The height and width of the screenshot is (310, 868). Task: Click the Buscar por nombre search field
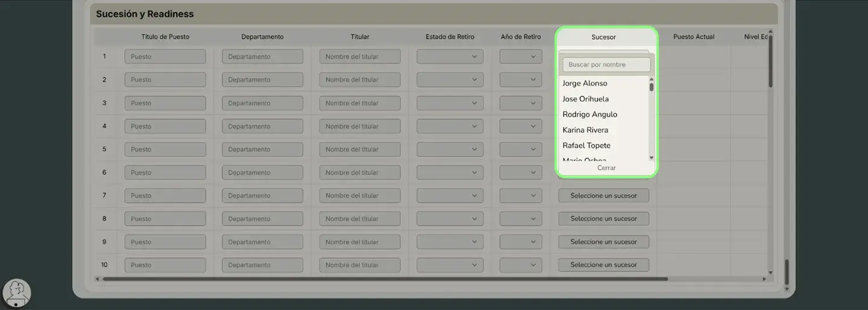pos(606,65)
